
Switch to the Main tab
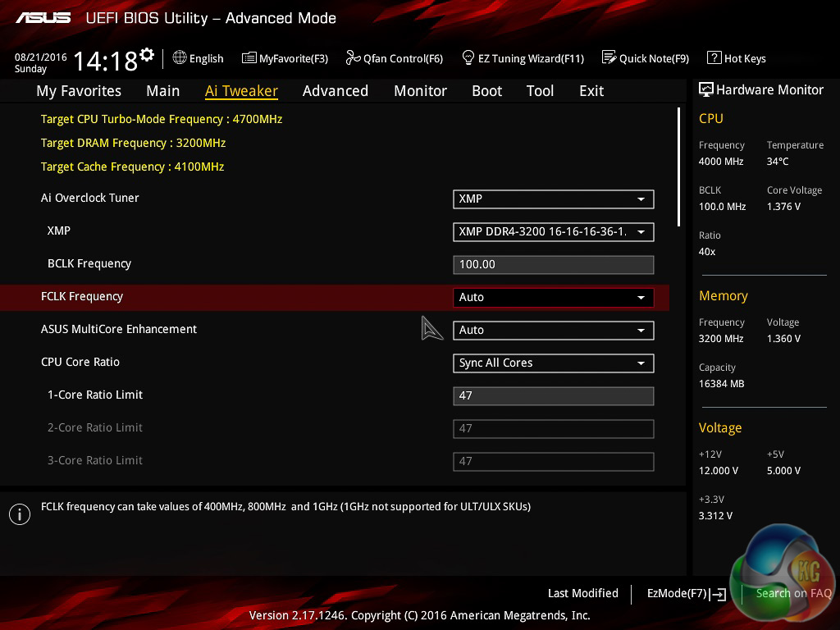point(163,91)
